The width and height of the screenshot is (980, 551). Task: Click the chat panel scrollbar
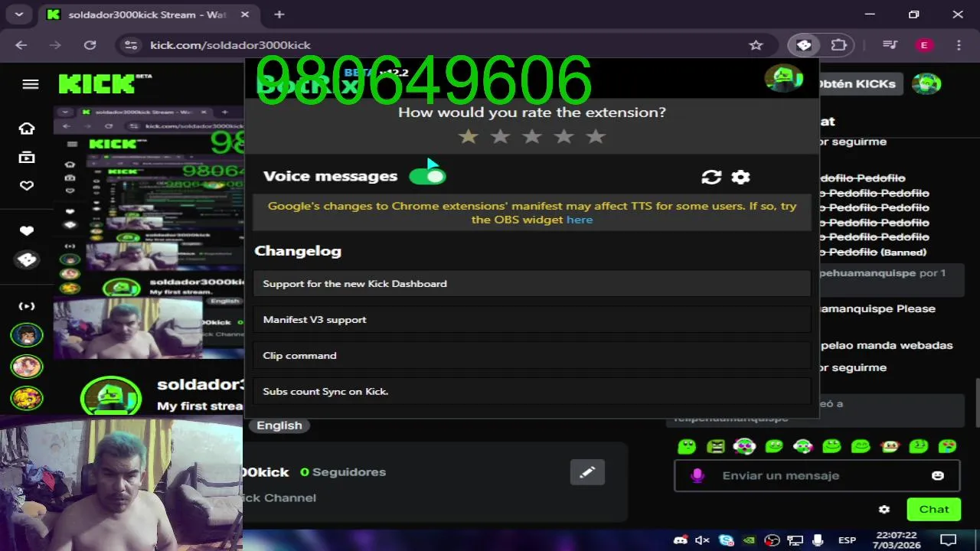click(x=977, y=403)
